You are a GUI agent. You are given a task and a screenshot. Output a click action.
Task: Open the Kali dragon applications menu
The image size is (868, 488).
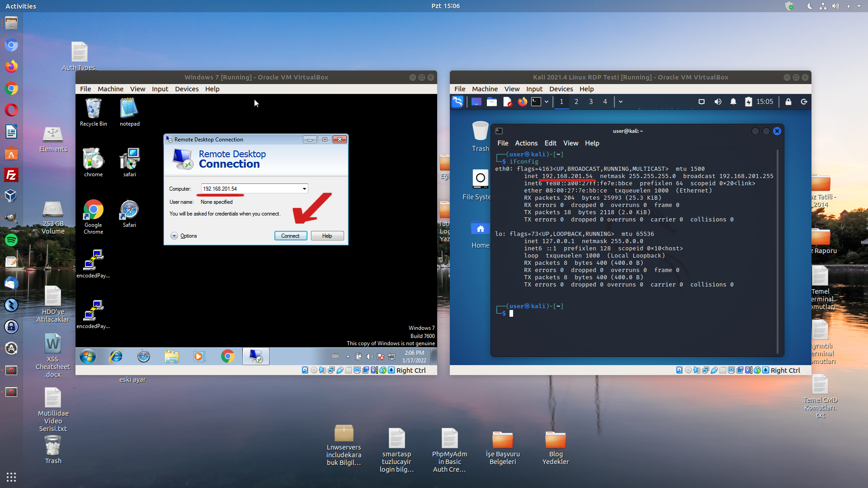(458, 102)
